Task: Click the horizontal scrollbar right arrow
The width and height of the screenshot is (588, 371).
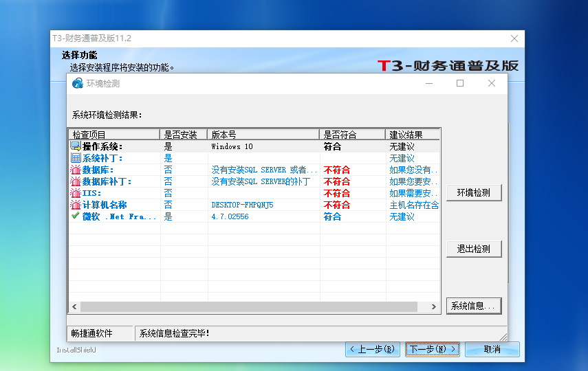Action: 434,306
